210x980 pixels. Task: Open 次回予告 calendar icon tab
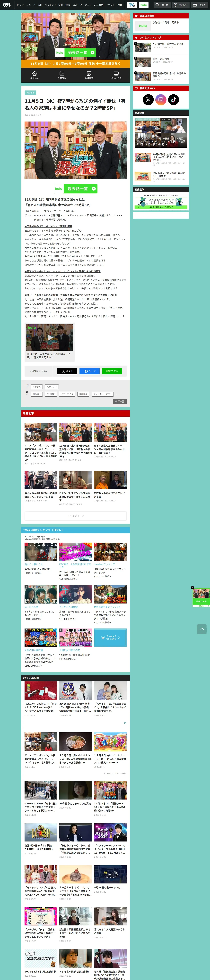[x=62, y=75]
